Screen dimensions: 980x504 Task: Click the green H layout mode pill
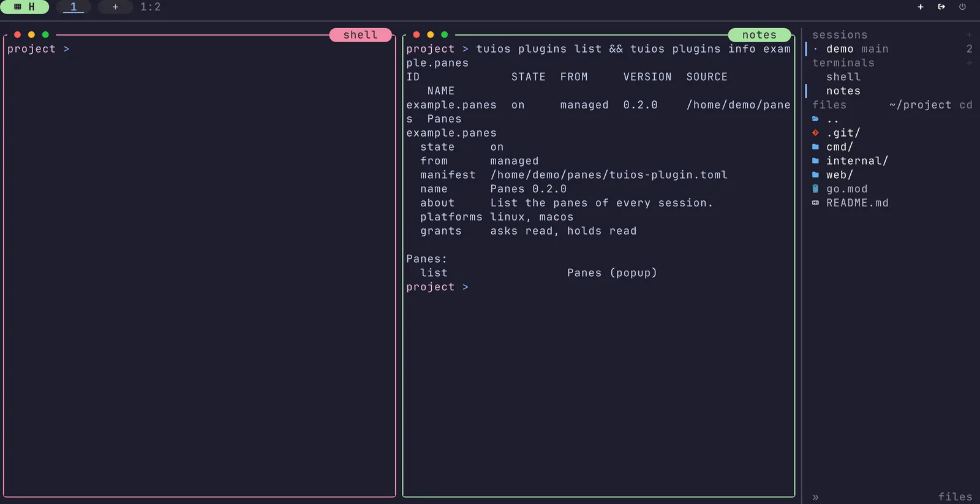click(24, 7)
